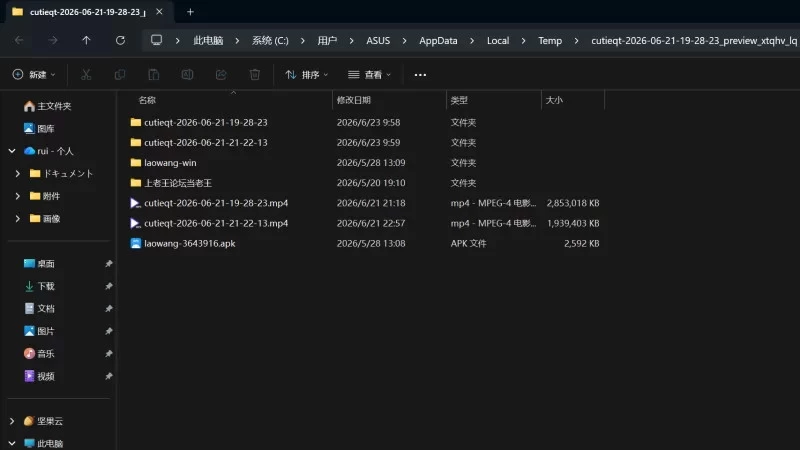
Task: Select 系统 (C:) breadcrumb
Action: 270,40
